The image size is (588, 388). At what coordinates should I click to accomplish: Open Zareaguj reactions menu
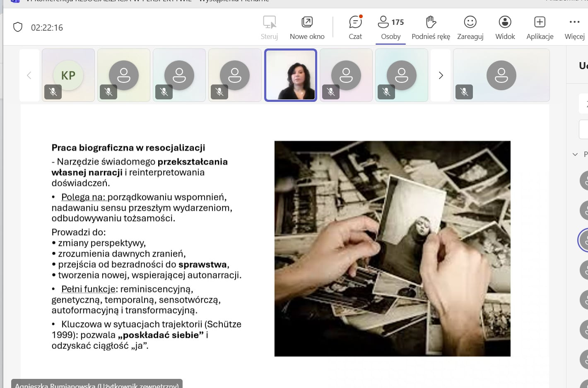coord(470,27)
